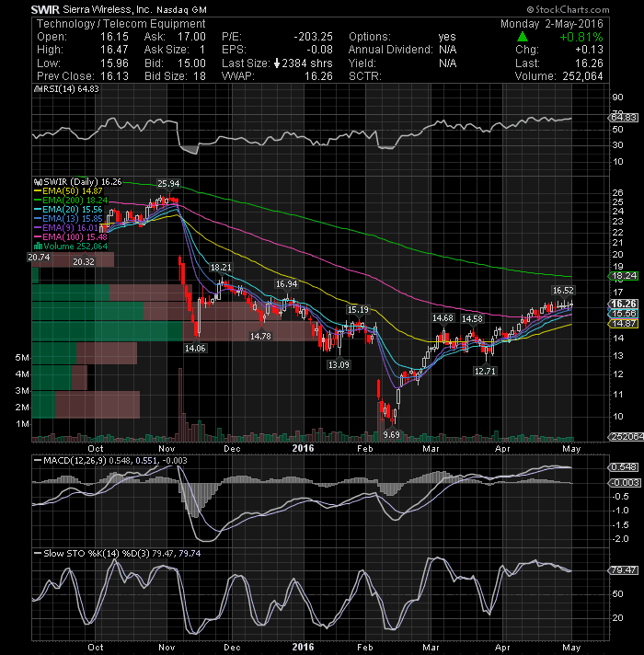Click the EMA(200) 18.24 legend entry
Screen dimensions: 644x655
71,201
